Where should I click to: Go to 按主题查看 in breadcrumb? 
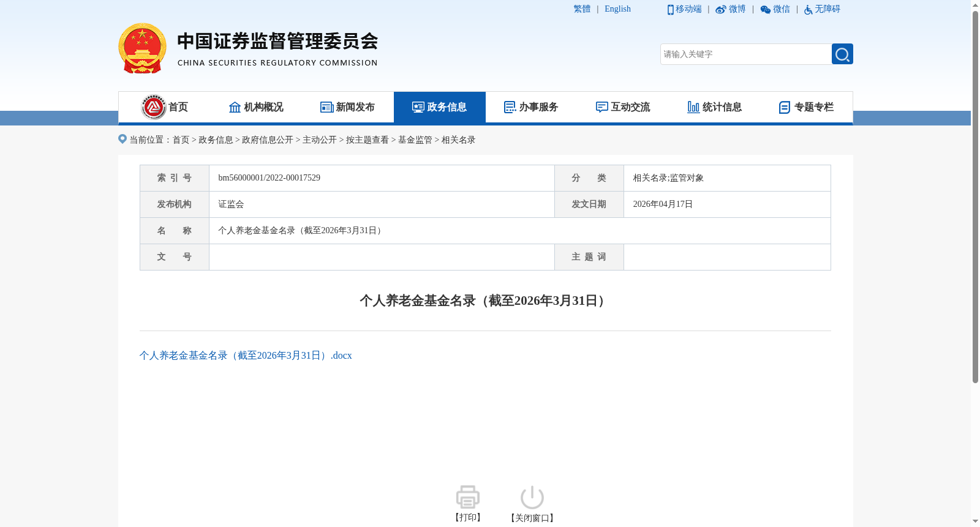point(367,140)
